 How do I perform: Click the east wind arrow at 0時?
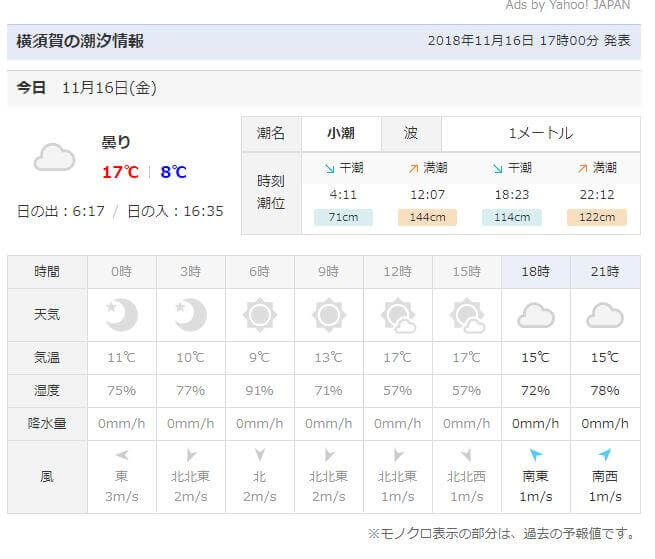[x=122, y=455]
